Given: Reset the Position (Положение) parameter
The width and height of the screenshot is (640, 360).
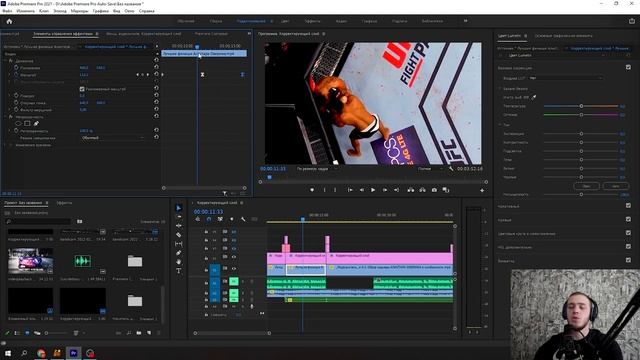Looking at the screenshot, I should click(x=156, y=67).
